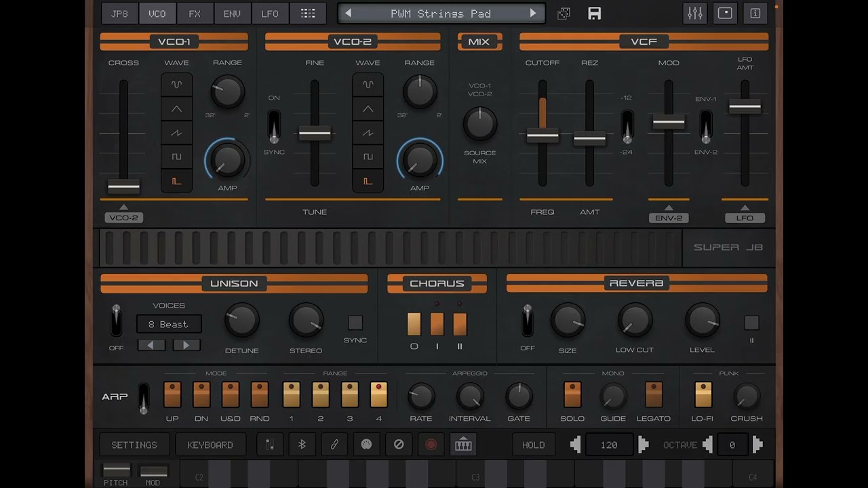Toggle the HOLD button

(533, 445)
